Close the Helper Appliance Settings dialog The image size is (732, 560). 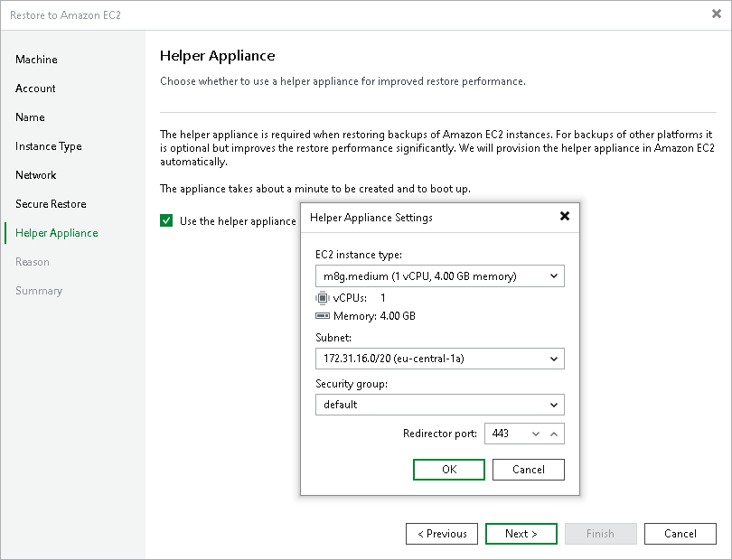pos(565,216)
